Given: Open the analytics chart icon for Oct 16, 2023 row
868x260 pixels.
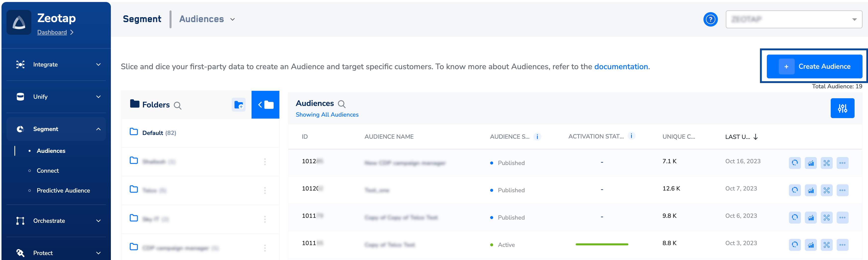Looking at the screenshot, I should pyautogui.click(x=811, y=163).
